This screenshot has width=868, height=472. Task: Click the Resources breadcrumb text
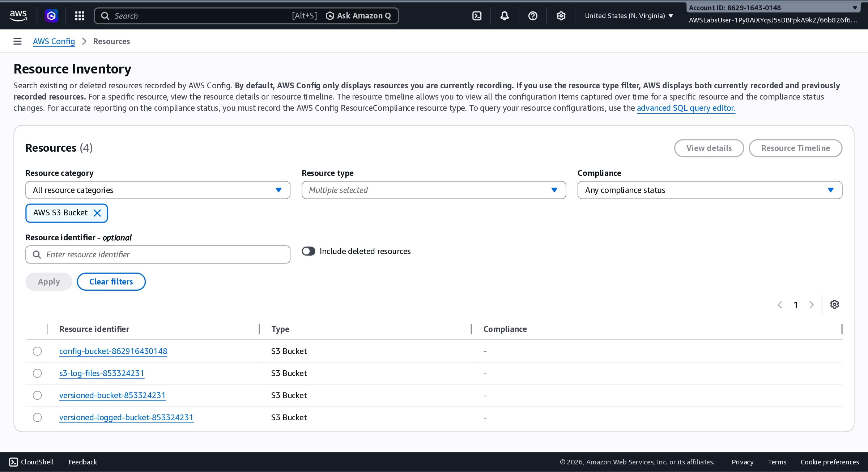coord(111,41)
